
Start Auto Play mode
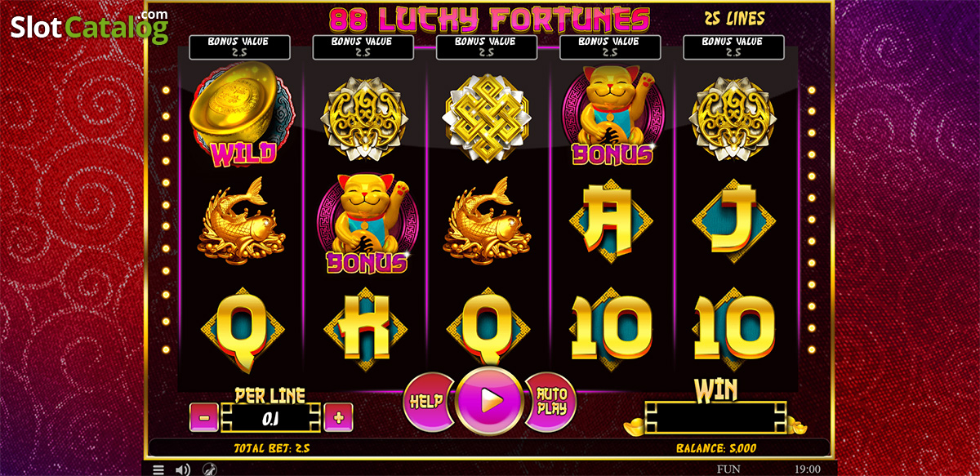click(x=552, y=400)
